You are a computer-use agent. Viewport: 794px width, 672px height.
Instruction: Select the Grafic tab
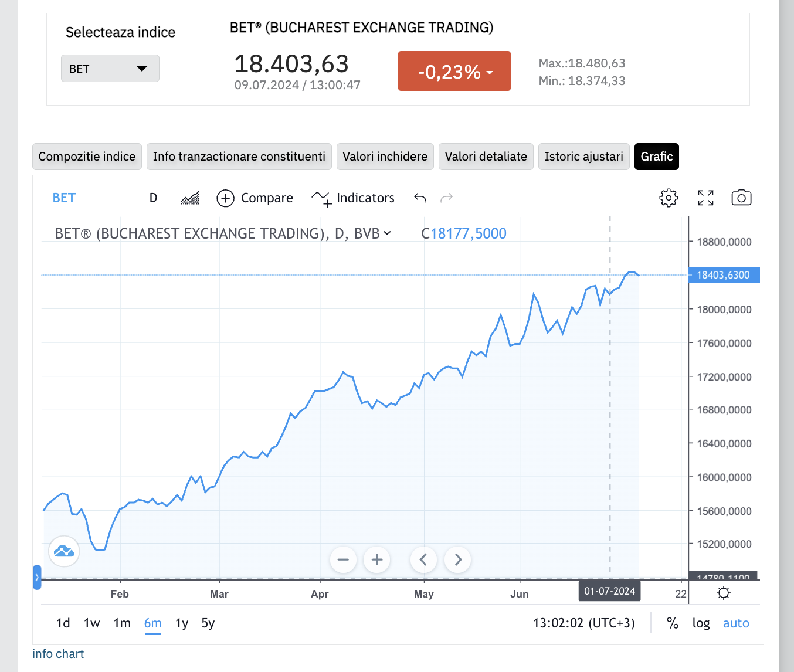pyautogui.click(x=657, y=157)
